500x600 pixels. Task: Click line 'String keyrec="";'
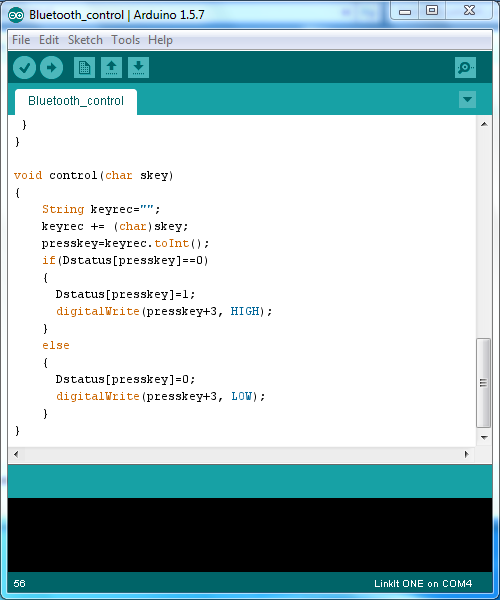point(101,209)
